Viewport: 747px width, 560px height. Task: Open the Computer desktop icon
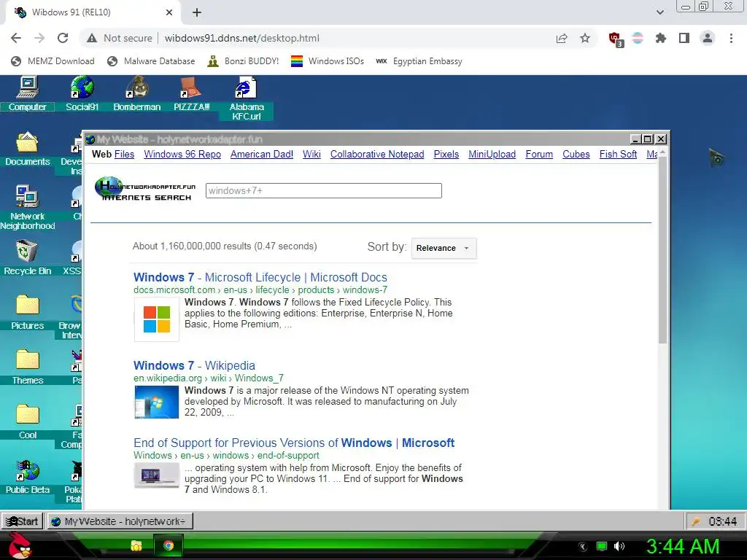27,94
